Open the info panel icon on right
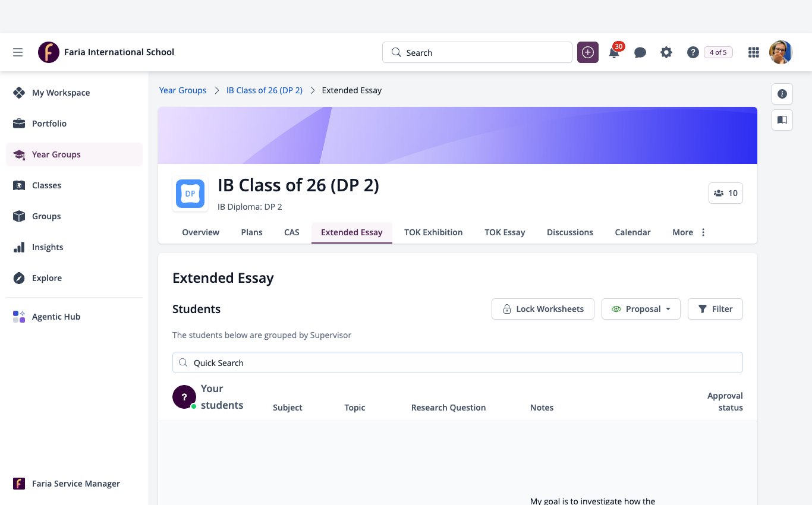Viewport: 812px width, 505px height. [782, 94]
